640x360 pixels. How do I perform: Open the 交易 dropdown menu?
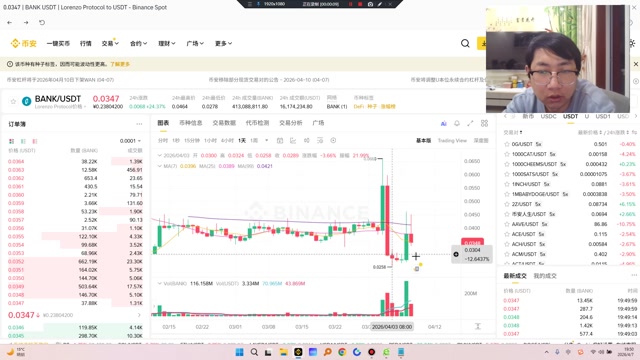110,43
